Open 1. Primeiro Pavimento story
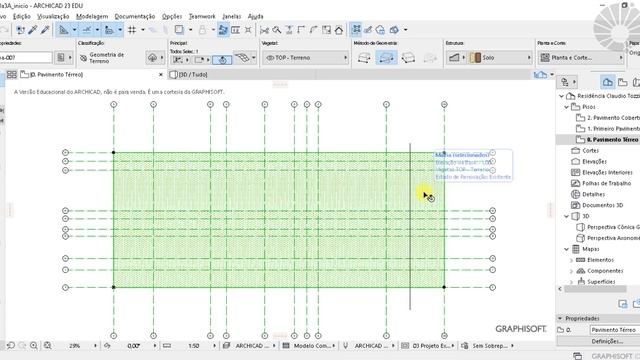Image resolution: width=640 pixels, height=360 pixels. [607, 129]
